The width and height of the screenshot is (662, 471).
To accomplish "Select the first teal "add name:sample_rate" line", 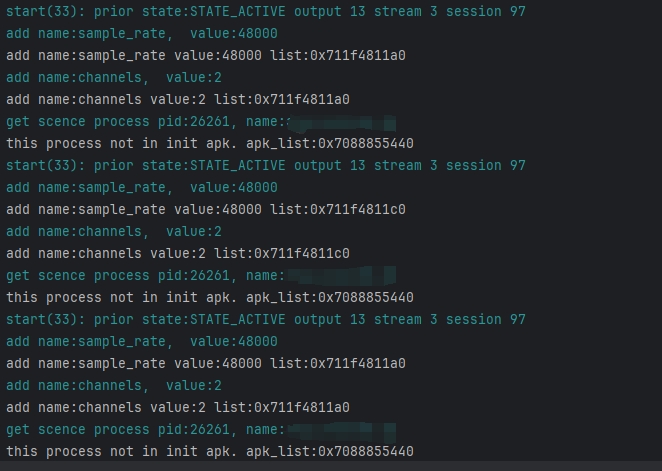I will pyautogui.click(x=141, y=33).
